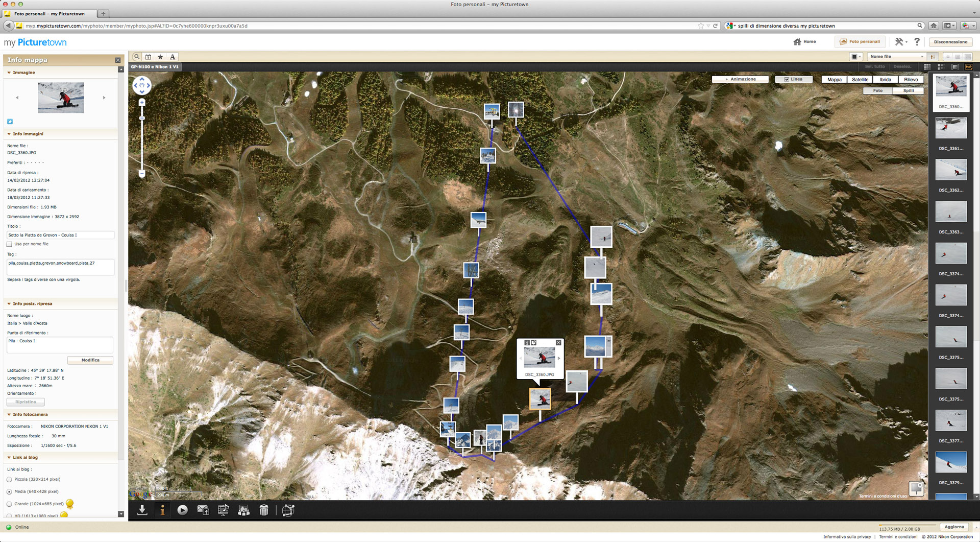Open the tools settings wrench menu
Image resolution: width=980 pixels, height=542 pixels.
(x=901, y=42)
